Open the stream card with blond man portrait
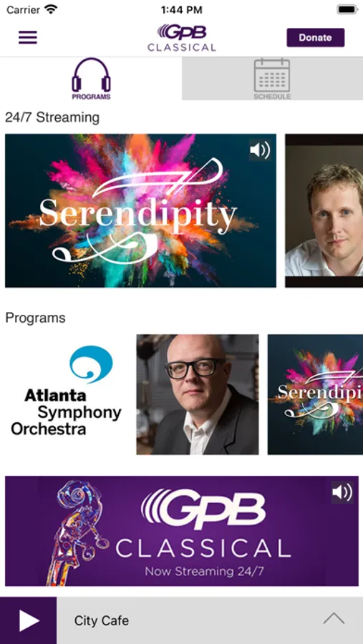This screenshot has height=644, width=363. (324, 210)
